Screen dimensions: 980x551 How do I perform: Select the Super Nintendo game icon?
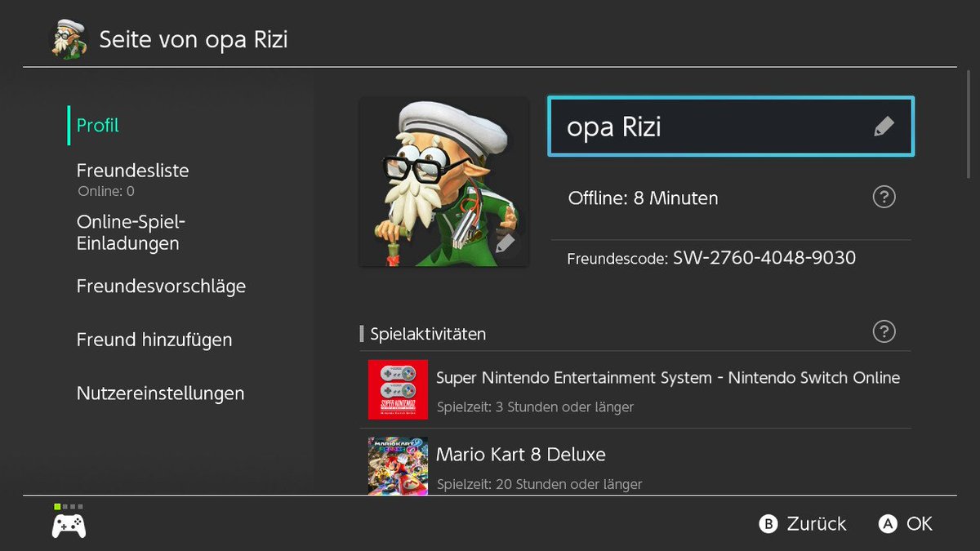tap(398, 389)
